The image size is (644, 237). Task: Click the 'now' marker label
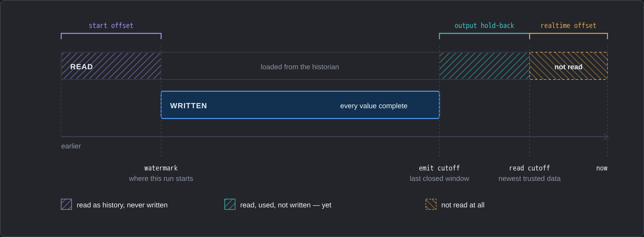(x=602, y=168)
